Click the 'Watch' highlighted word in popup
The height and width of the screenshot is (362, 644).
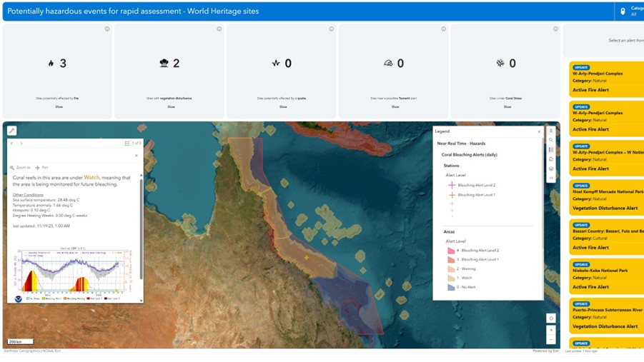[x=91, y=178]
